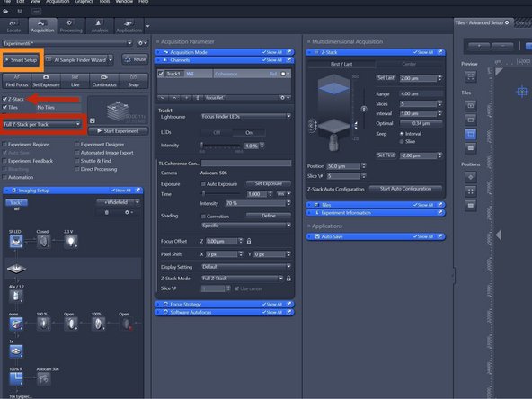Click the Z-Stack Interval value field
This screenshot has height=399, width=532.
(x=418, y=113)
